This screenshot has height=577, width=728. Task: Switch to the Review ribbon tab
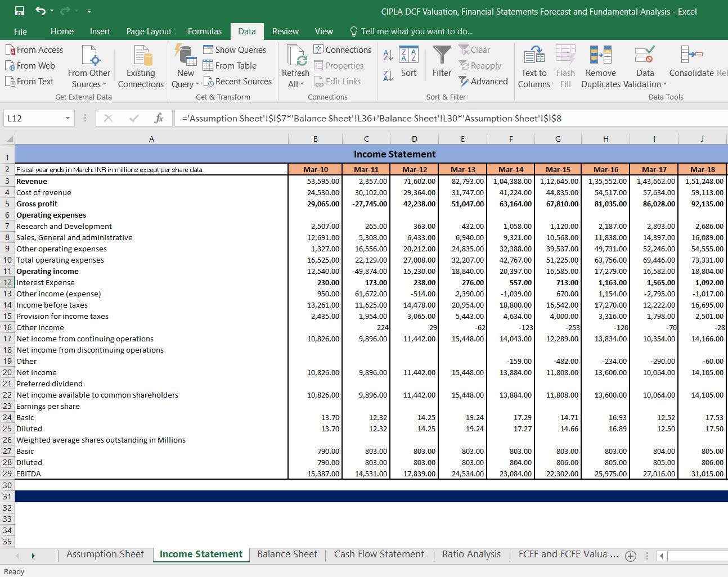click(x=285, y=31)
